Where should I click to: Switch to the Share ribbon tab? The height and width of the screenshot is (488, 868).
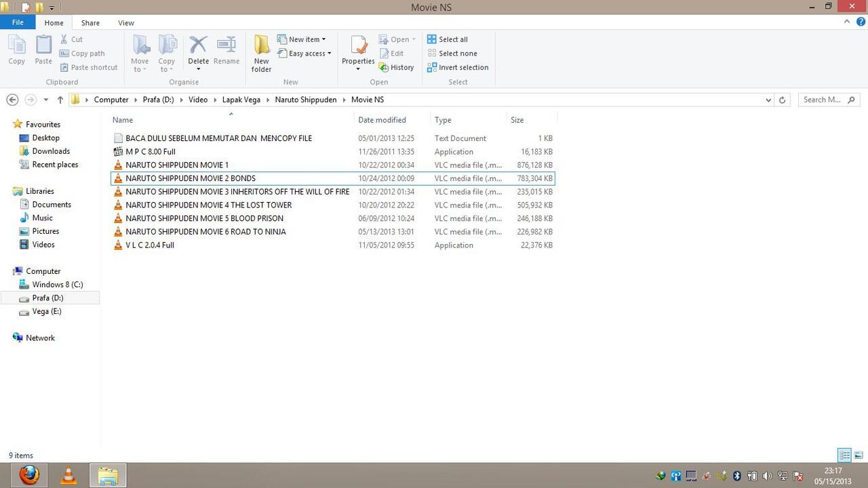click(x=90, y=22)
